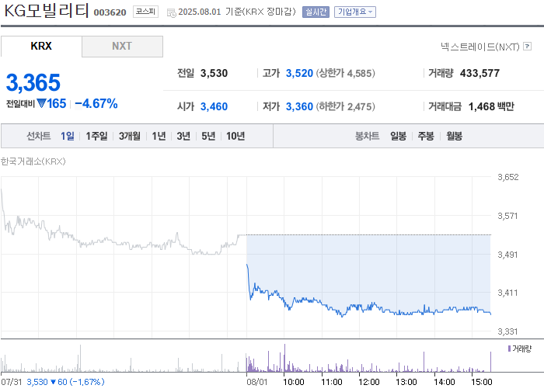Click the y-axis value 3,331

pos(508,331)
